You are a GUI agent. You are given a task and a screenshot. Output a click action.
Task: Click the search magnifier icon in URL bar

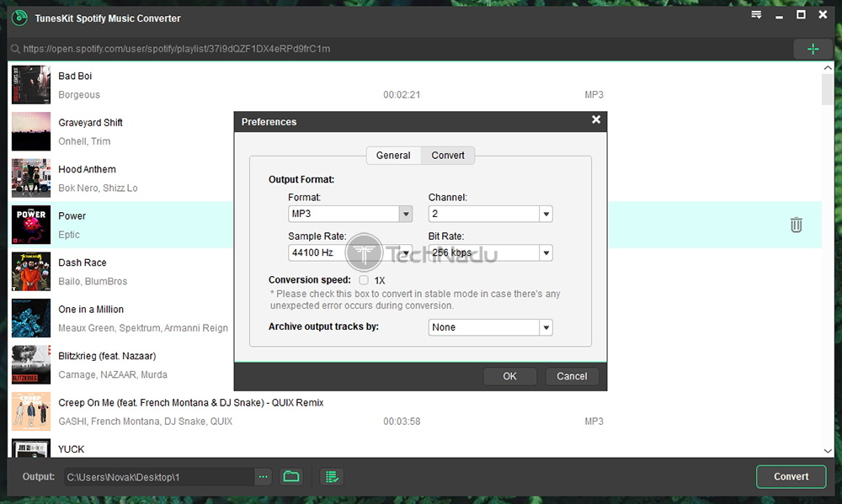click(x=15, y=50)
